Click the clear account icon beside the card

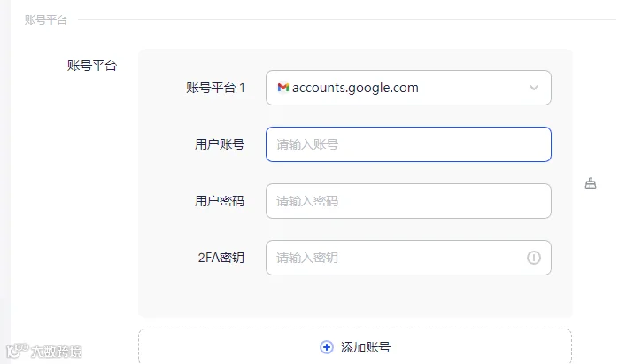[591, 183]
